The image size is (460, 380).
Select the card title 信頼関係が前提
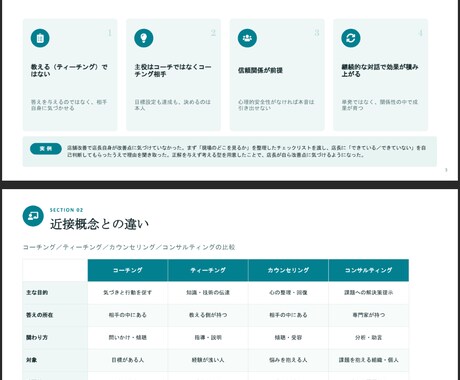pyautogui.click(x=260, y=70)
